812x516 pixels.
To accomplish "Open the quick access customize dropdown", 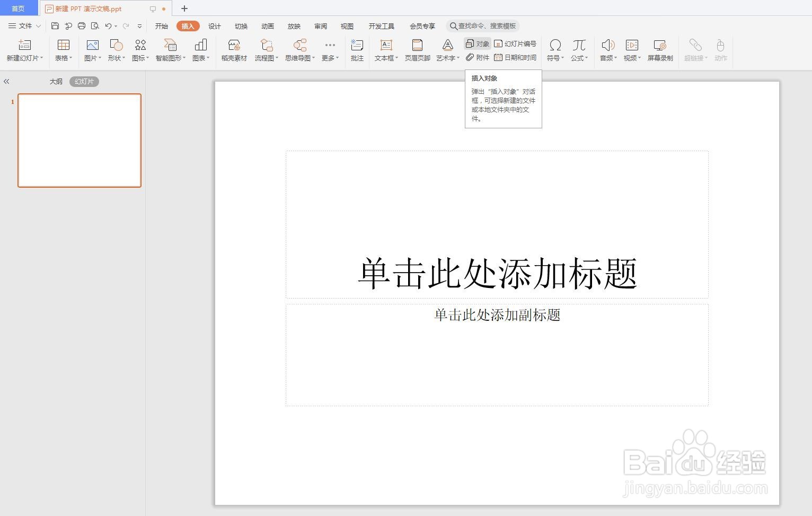I will (x=139, y=25).
